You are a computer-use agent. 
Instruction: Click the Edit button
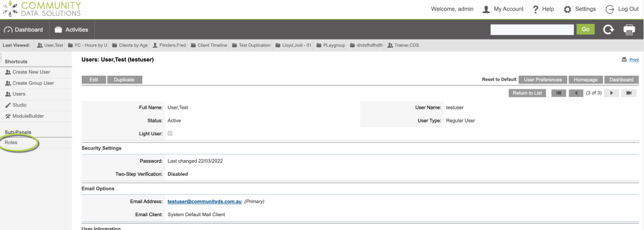[94, 80]
